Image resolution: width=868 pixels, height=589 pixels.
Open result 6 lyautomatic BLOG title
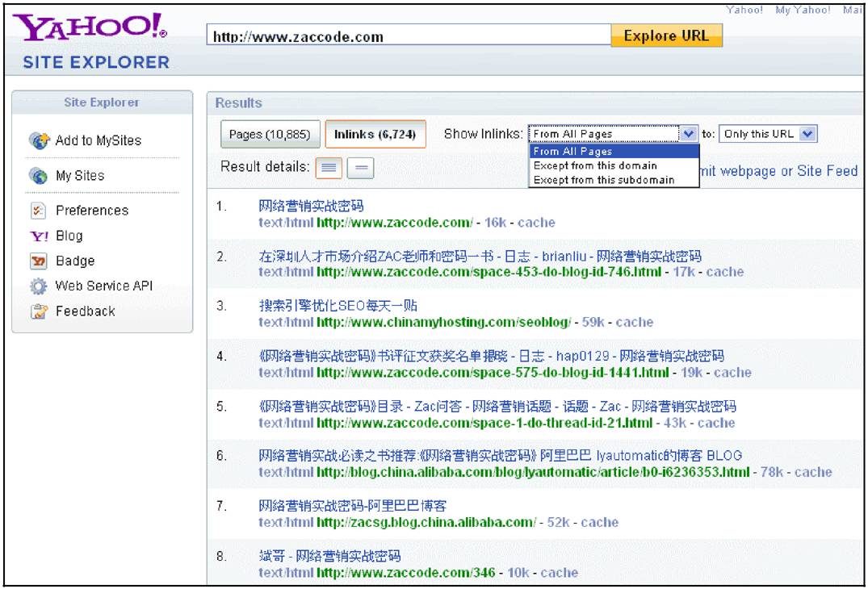tap(500, 456)
